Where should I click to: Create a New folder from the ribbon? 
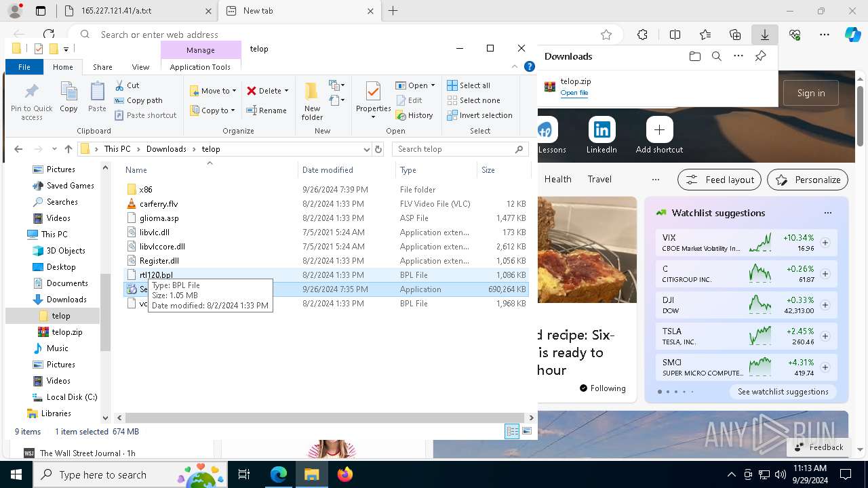[312, 102]
